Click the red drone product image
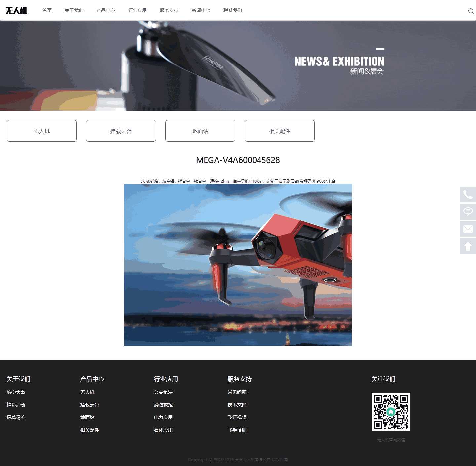Screen dimensions: 476x466 (238, 265)
